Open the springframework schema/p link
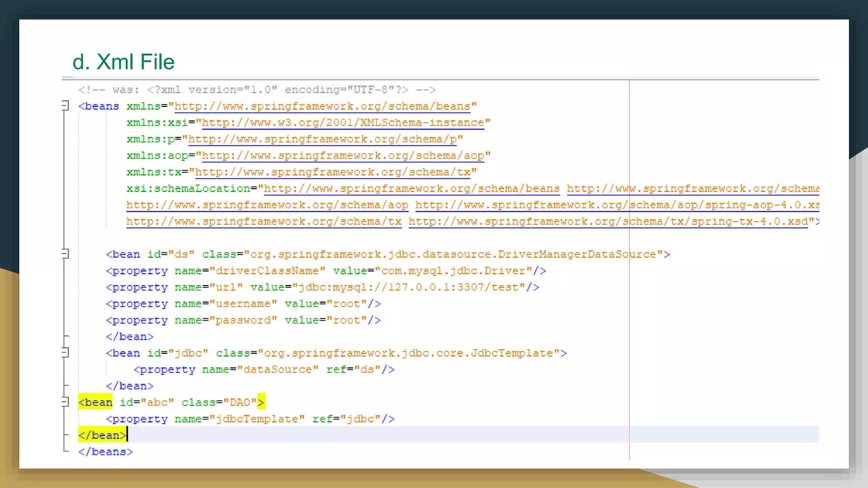 [x=322, y=139]
